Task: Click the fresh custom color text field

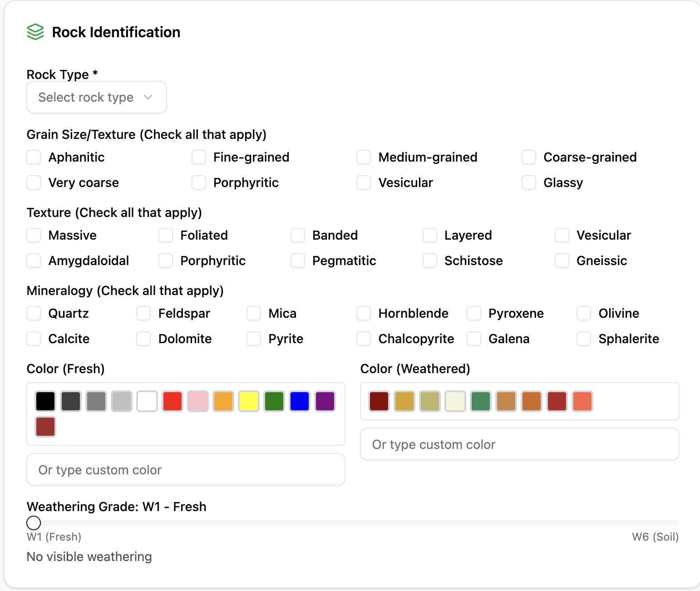Action: [x=186, y=470]
